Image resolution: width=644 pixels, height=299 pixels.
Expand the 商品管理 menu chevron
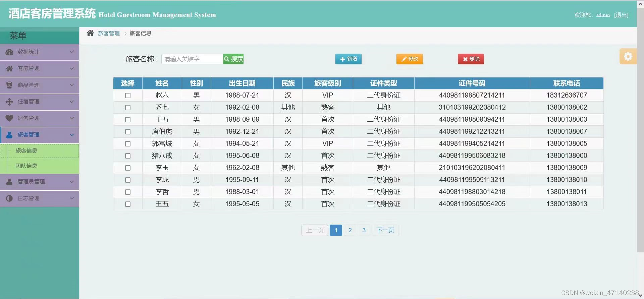click(71, 85)
